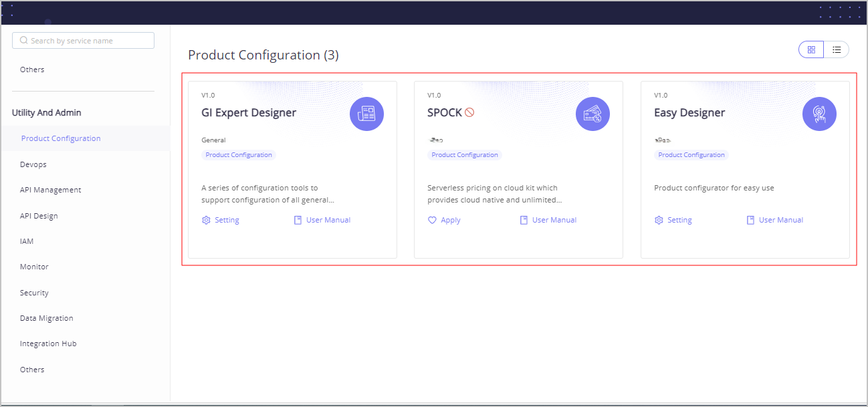868x407 pixels.
Task: Open SPOCK round pricing icon
Action: click(x=592, y=114)
